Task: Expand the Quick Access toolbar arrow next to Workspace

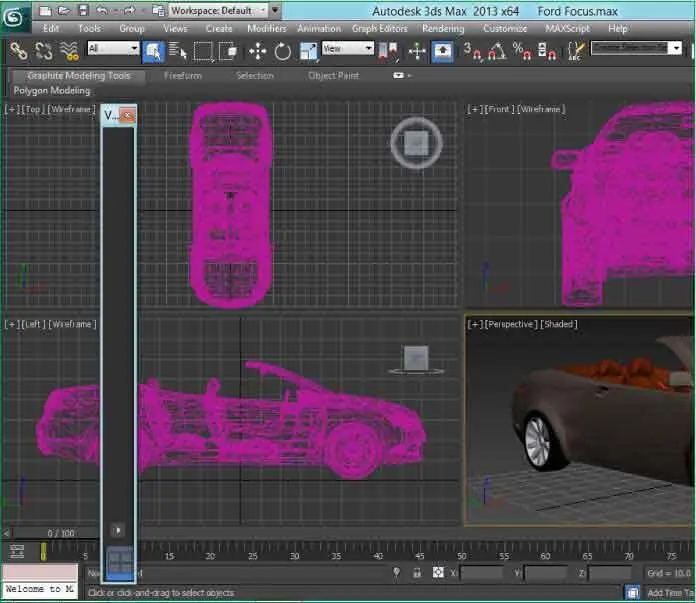Action: point(275,10)
